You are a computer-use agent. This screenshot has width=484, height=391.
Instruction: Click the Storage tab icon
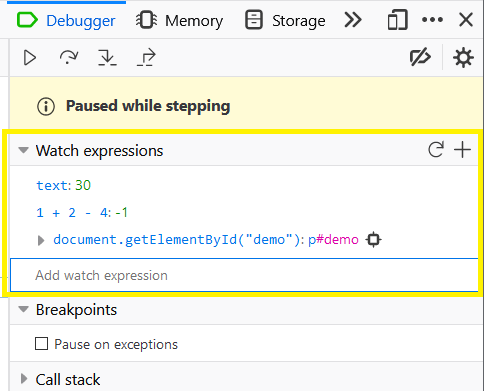254,20
